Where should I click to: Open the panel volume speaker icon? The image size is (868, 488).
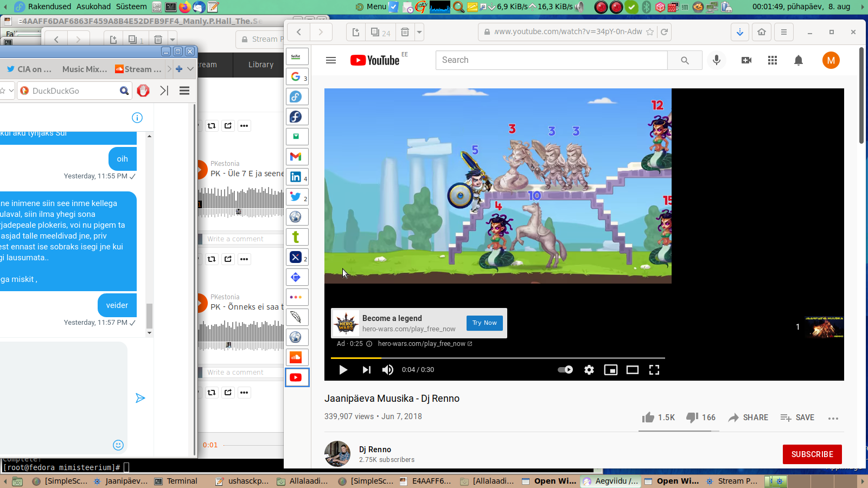point(580,7)
